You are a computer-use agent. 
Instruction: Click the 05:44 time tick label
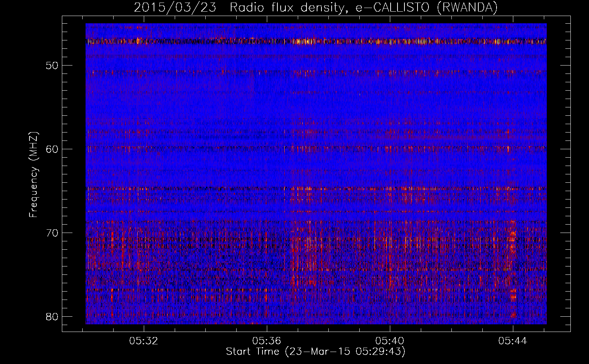(x=513, y=341)
